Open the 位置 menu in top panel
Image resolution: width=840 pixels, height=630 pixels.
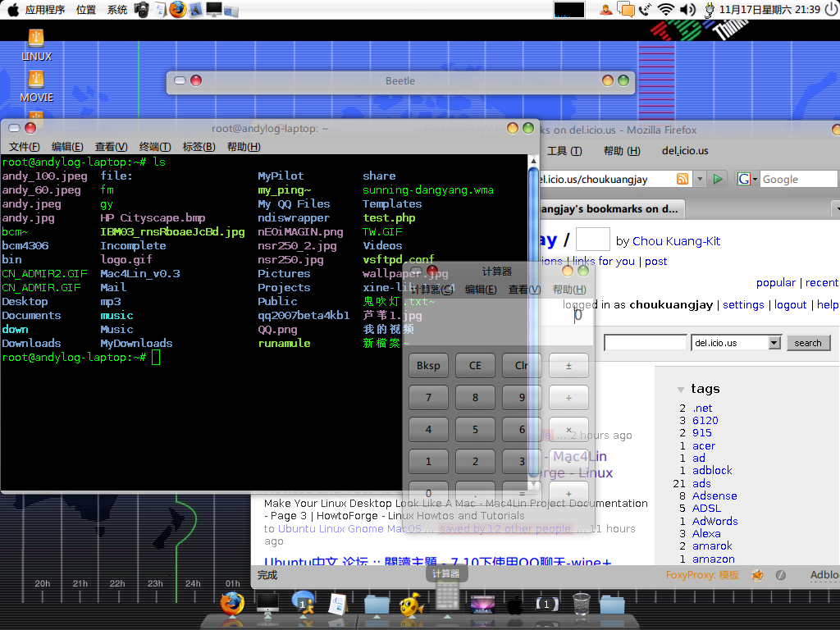click(85, 10)
